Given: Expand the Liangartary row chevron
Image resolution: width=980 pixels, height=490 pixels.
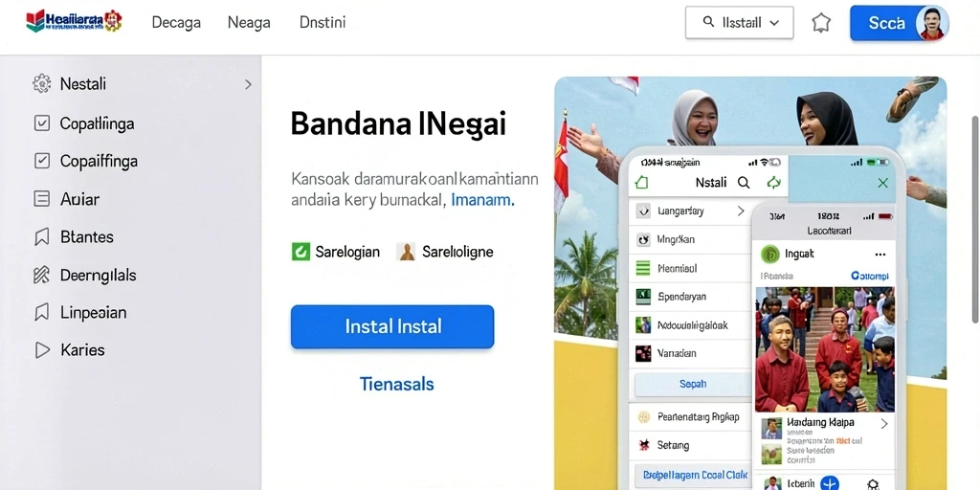Looking at the screenshot, I should click(x=742, y=212).
